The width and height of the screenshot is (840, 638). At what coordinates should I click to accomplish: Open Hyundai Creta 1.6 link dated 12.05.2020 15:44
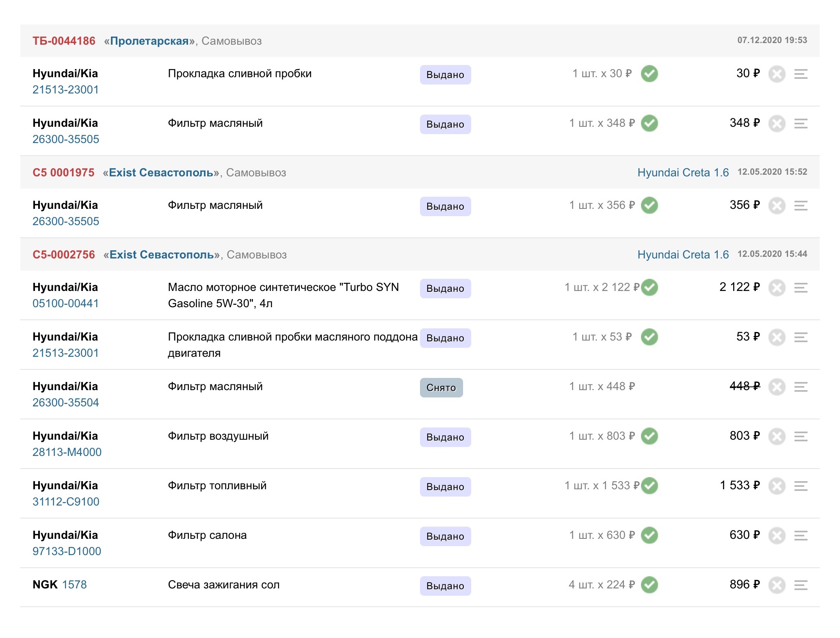pos(683,254)
